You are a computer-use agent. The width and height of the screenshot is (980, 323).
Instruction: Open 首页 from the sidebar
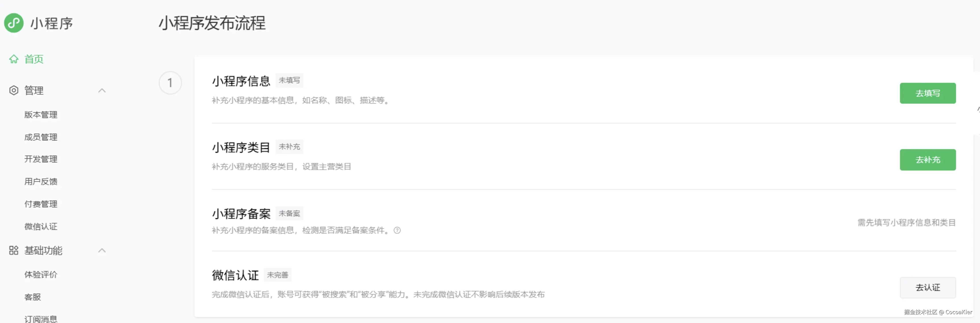[33, 59]
